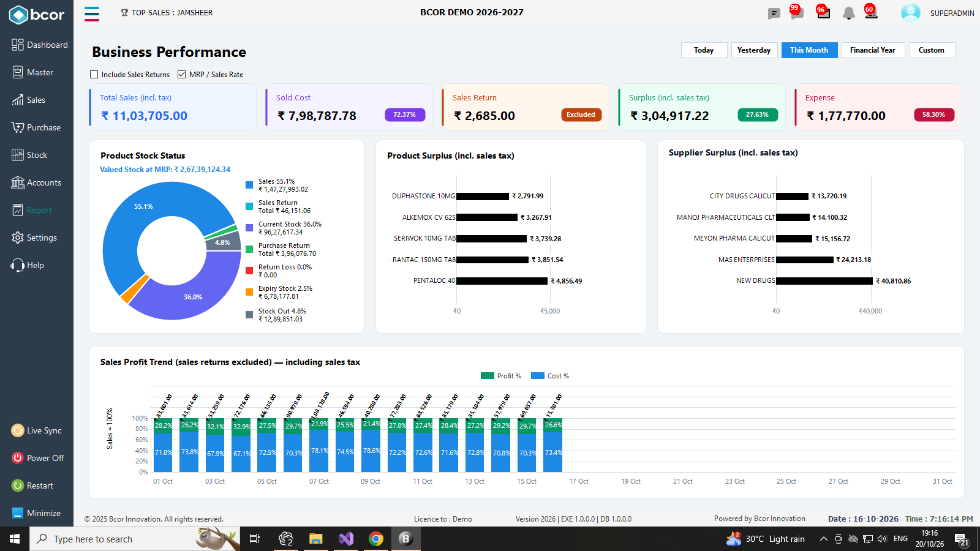Click the Settings gear icon
This screenshot has height=551, width=980.
pos(18,238)
